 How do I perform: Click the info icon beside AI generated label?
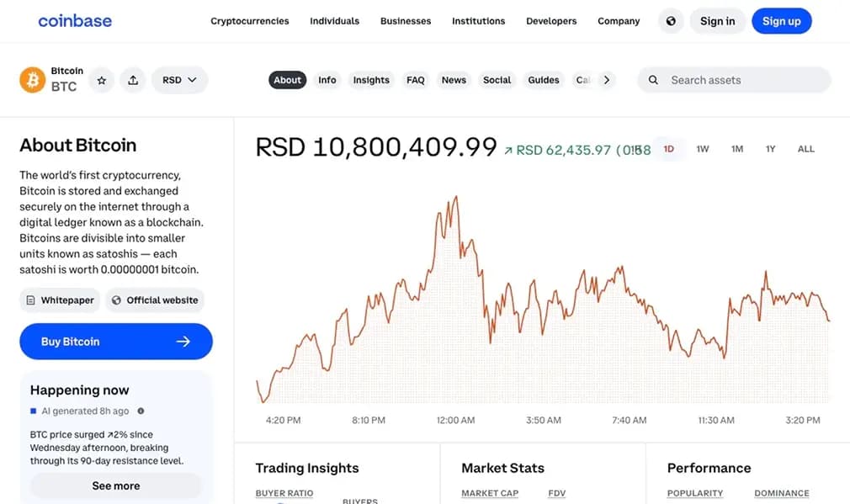[140, 411]
